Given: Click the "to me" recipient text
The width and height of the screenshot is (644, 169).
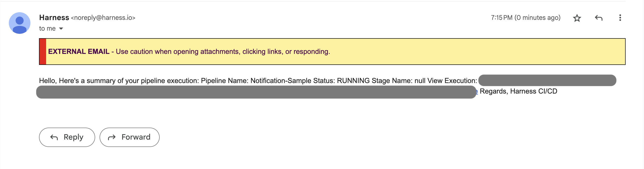Looking at the screenshot, I should click(x=47, y=29).
